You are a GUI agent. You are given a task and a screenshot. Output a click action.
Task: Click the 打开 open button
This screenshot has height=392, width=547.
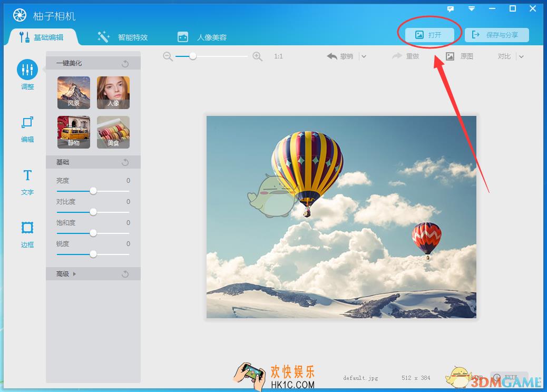click(x=430, y=35)
